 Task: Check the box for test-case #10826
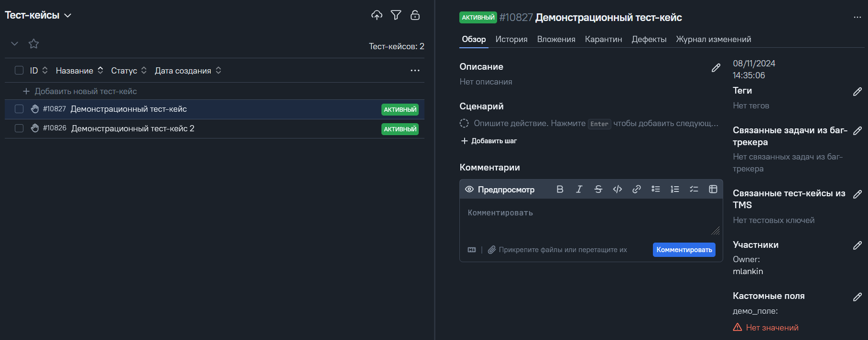(x=19, y=128)
